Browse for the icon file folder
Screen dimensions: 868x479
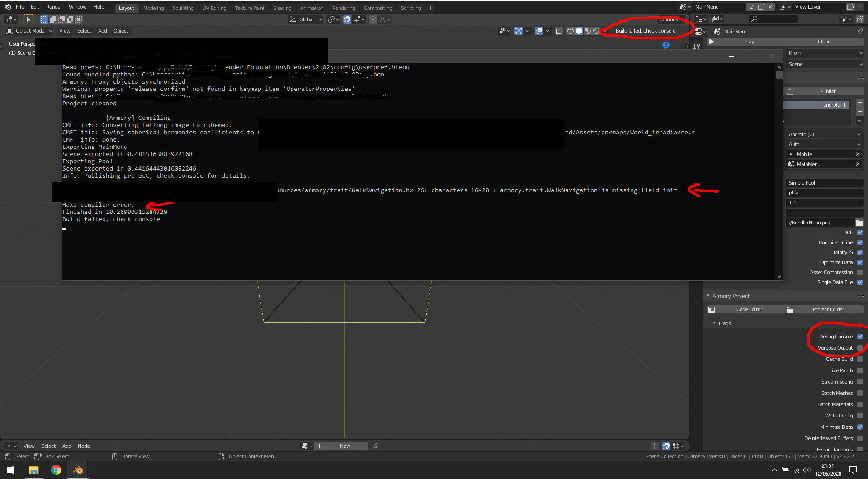pos(859,223)
